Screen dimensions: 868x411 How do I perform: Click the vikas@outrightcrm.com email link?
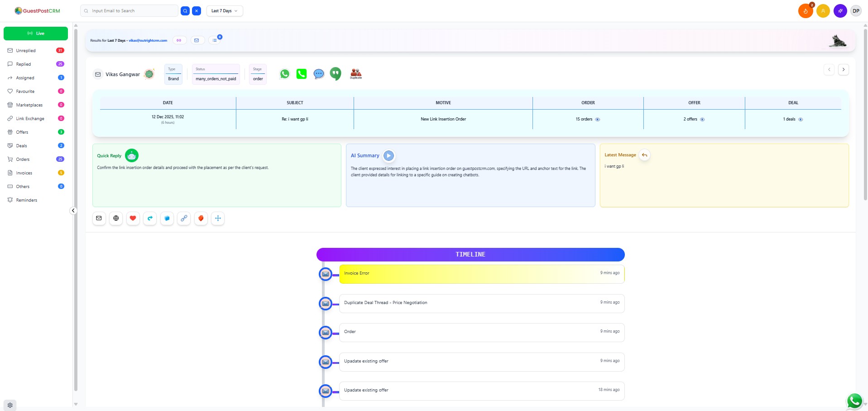coord(148,40)
